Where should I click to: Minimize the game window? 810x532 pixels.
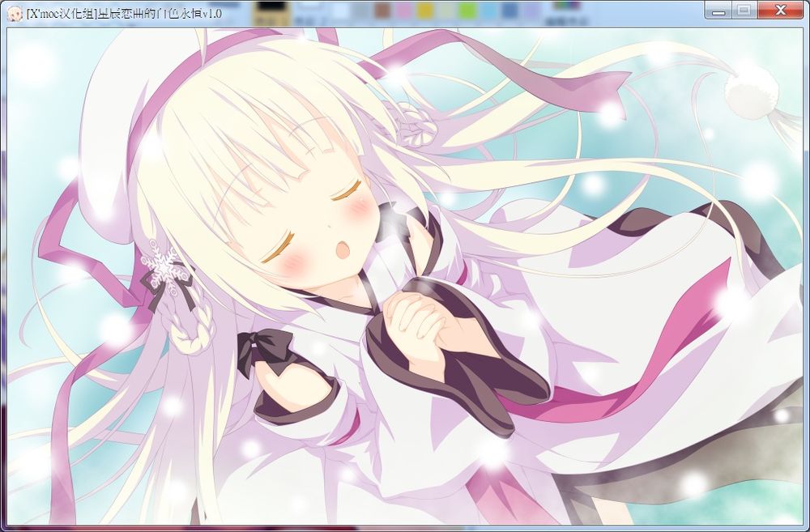pos(718,10)
